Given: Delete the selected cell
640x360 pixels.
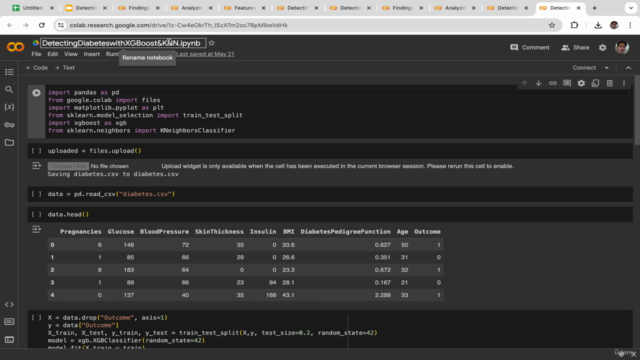Looking at the screenshot, I should [x=610, y=83].
